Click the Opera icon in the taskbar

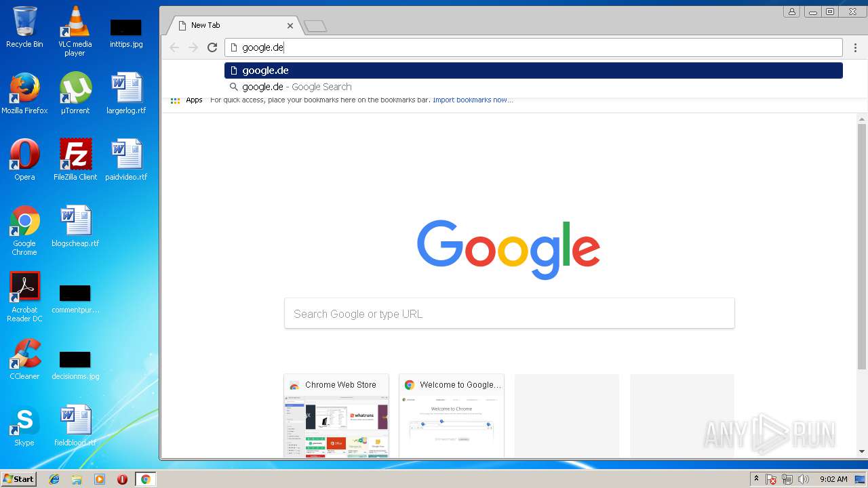pyautogui.click(x=122, y=479)
